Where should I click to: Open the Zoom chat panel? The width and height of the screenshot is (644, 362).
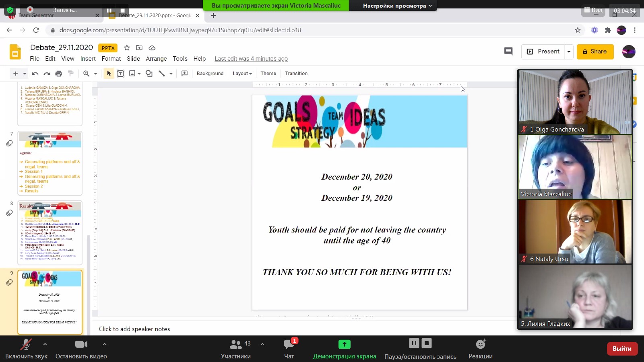(x=289, y=348)
